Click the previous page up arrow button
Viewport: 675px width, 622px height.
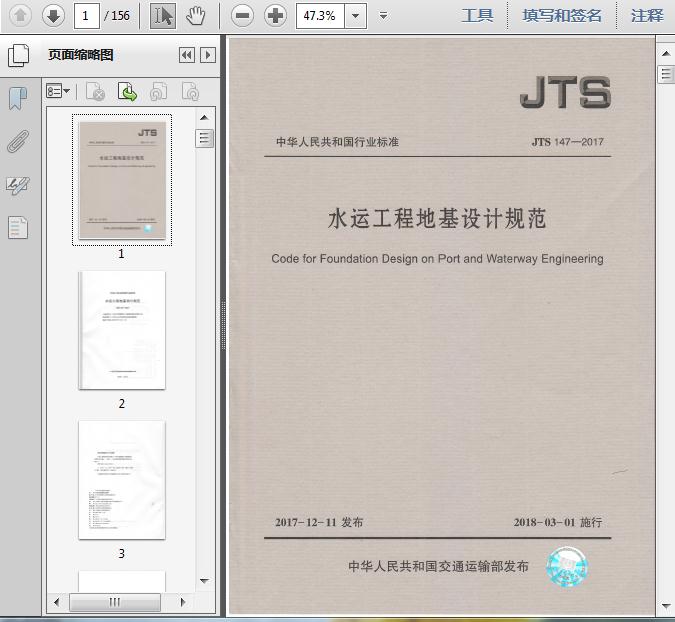click(x=21, y=15)
